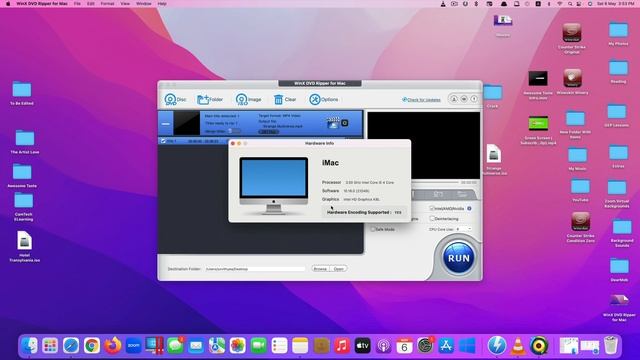This screenshot has width=640, height=360.
Task: Open Messages from the Dock
Action: point(175,346)
